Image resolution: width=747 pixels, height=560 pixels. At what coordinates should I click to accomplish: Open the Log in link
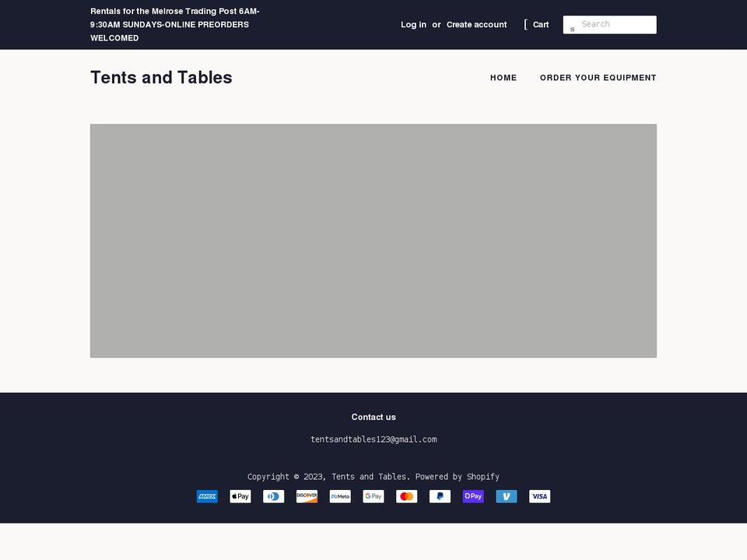[x=413, y=24]
